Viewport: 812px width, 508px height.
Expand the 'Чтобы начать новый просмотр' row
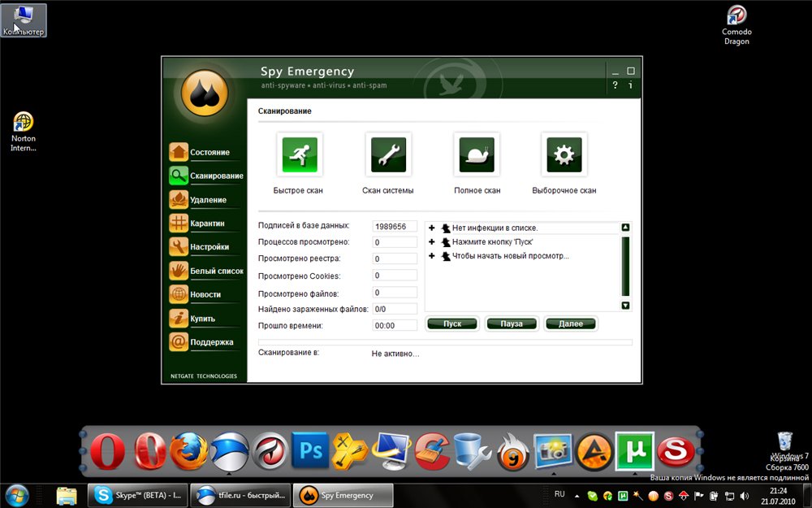tap(431, 255)
